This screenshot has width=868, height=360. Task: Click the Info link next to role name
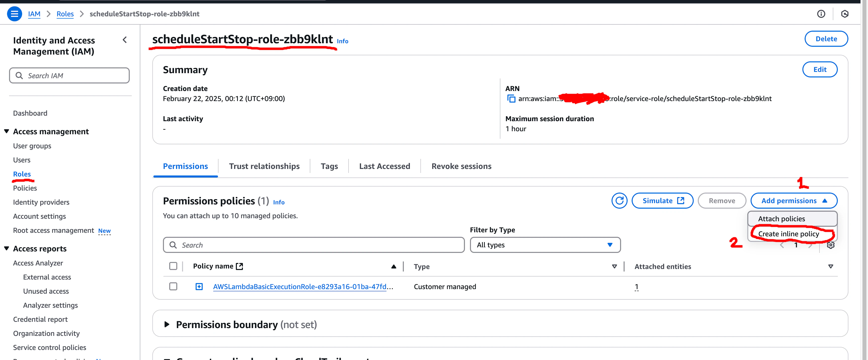click(342, 41)
